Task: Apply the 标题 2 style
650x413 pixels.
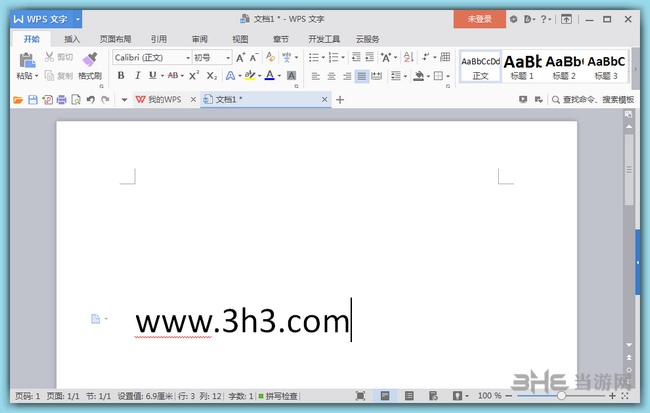Action: [564, 67]
